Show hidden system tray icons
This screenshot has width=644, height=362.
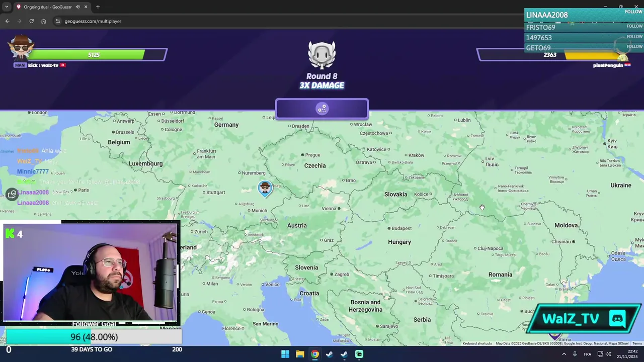click(563, 354)
